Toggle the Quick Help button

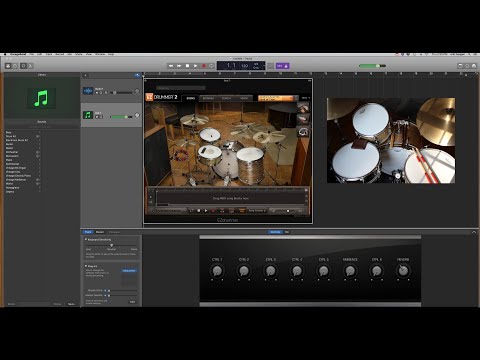click(x=15, y=66)
